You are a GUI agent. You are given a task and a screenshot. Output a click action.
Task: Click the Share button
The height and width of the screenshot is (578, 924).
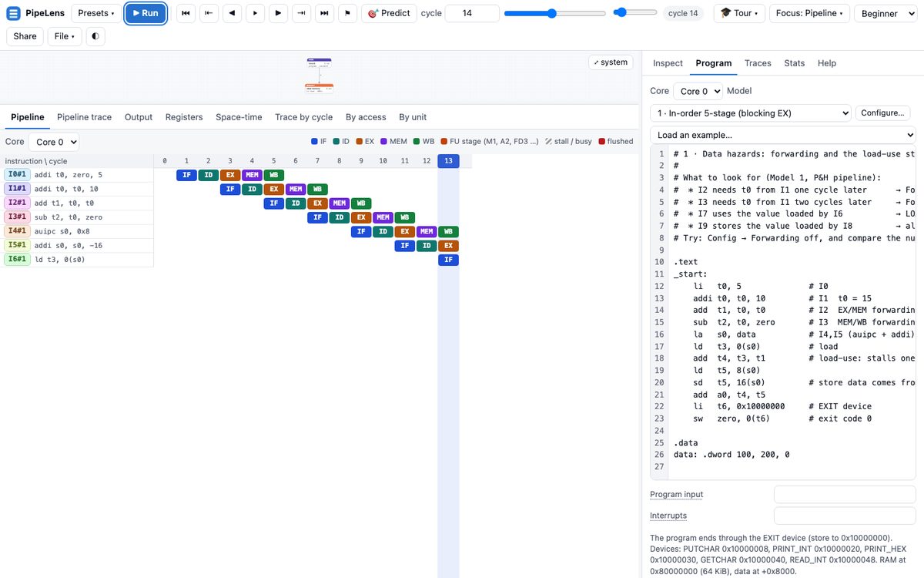[x=25, y=36]
